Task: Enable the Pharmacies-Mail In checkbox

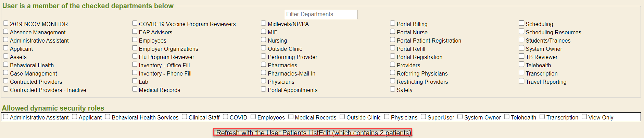Action: (264, 73)
